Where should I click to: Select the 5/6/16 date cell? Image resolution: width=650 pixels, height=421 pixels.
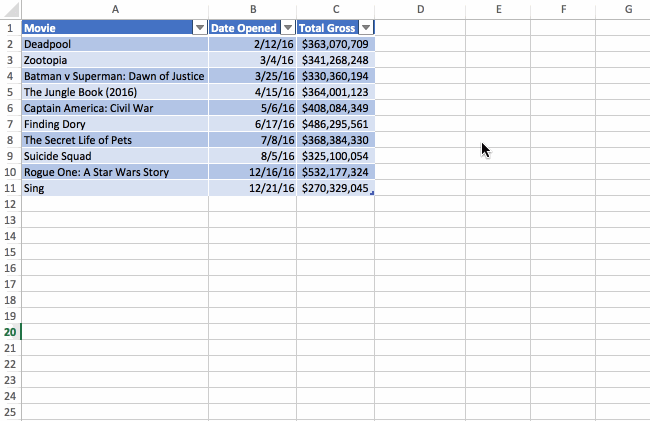click(252, 108)
